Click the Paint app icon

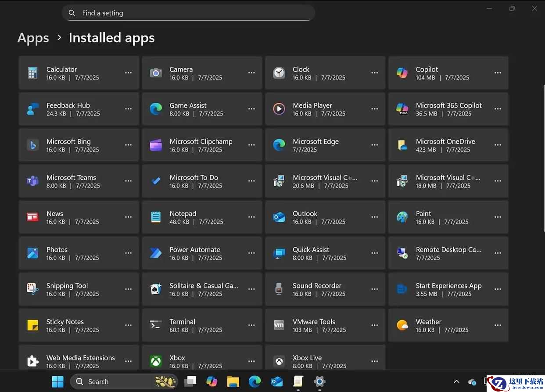[x=402, y=217]
